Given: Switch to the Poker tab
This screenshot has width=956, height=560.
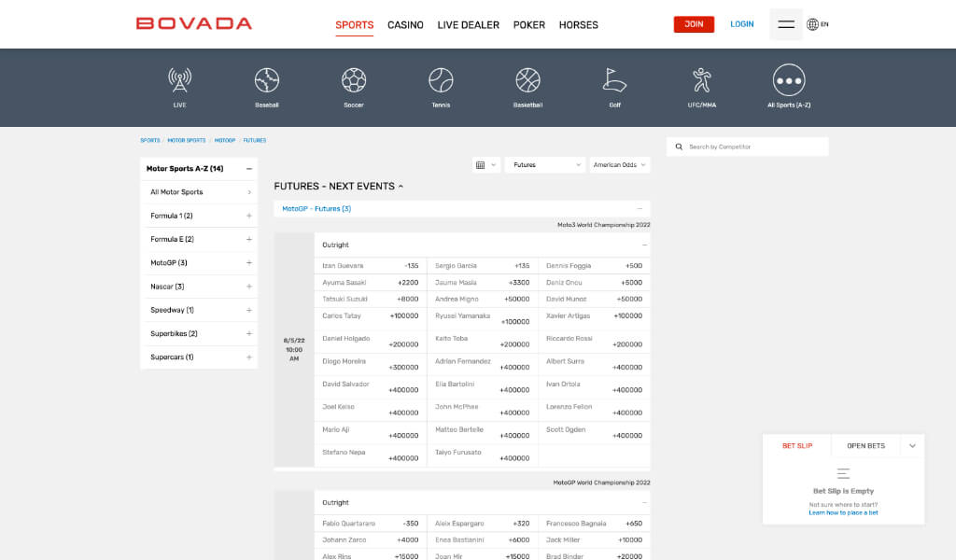Looking at the screenshot, I should [529, 25].
